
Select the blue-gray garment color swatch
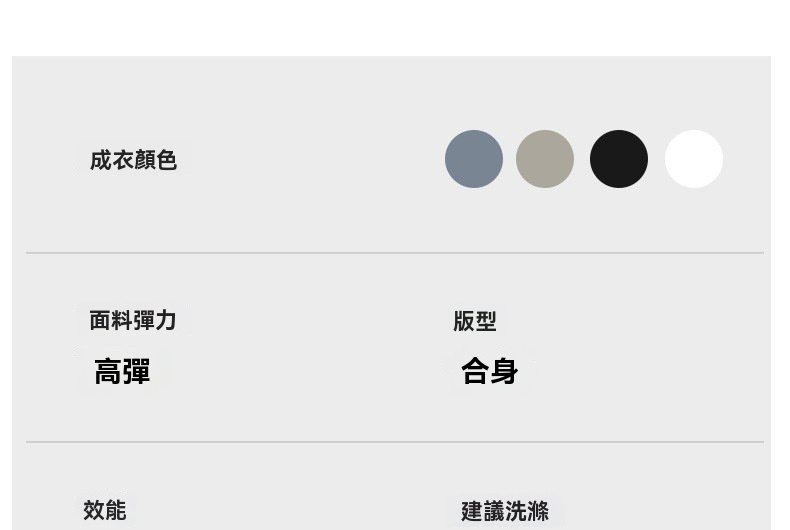tap(474, 159)
